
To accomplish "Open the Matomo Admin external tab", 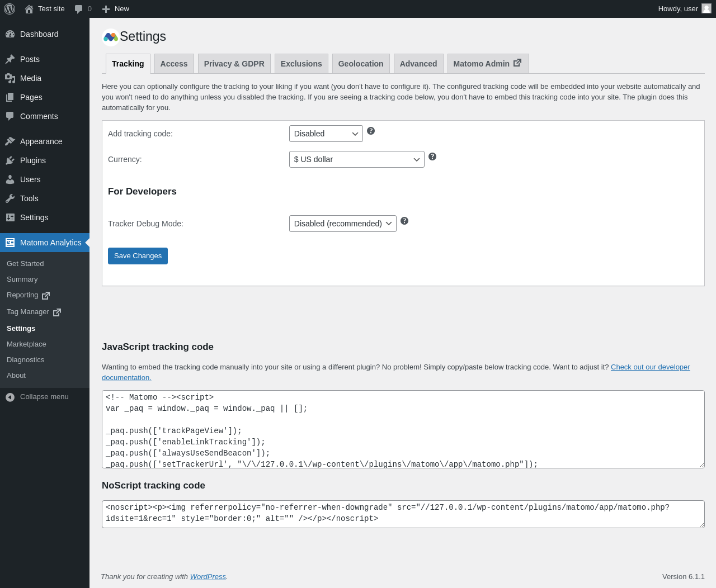I will [487, 64].
